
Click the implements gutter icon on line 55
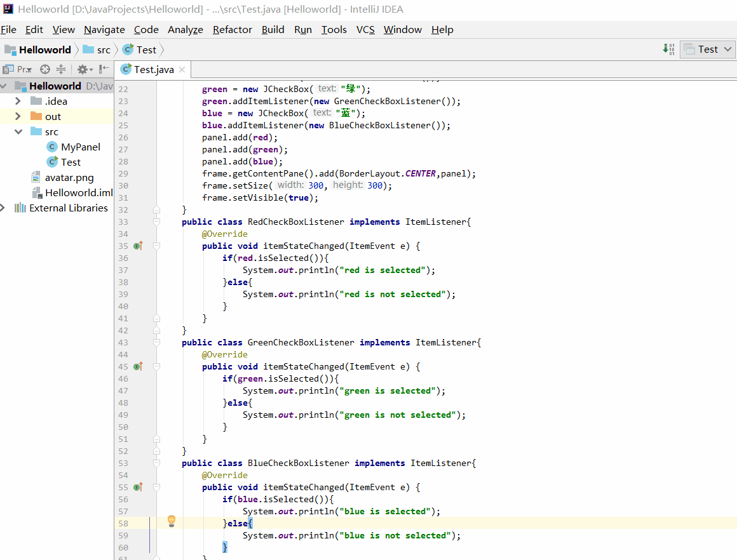pyautogui.click(x=138, y=487)
